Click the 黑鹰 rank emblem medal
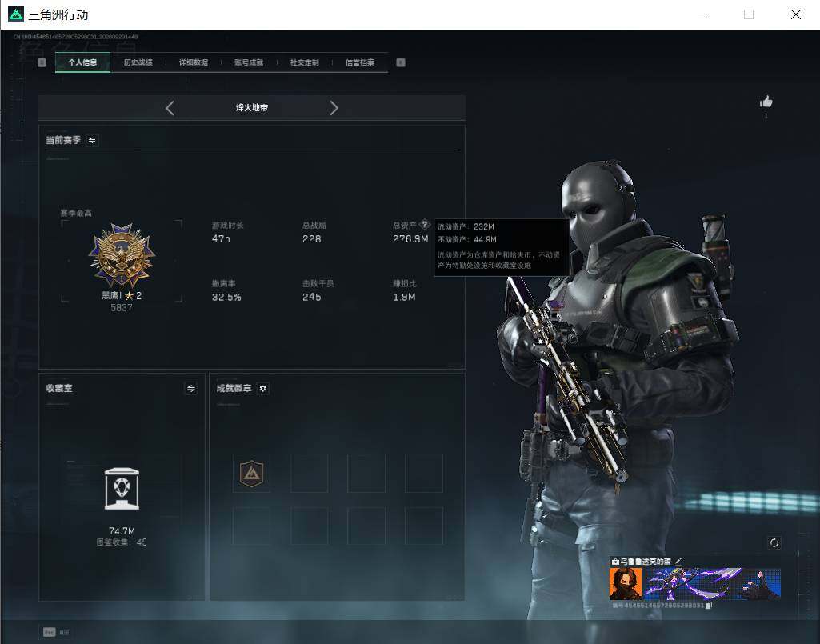The width and height of the screenshot is (820, 644). [x=122, y=256]
